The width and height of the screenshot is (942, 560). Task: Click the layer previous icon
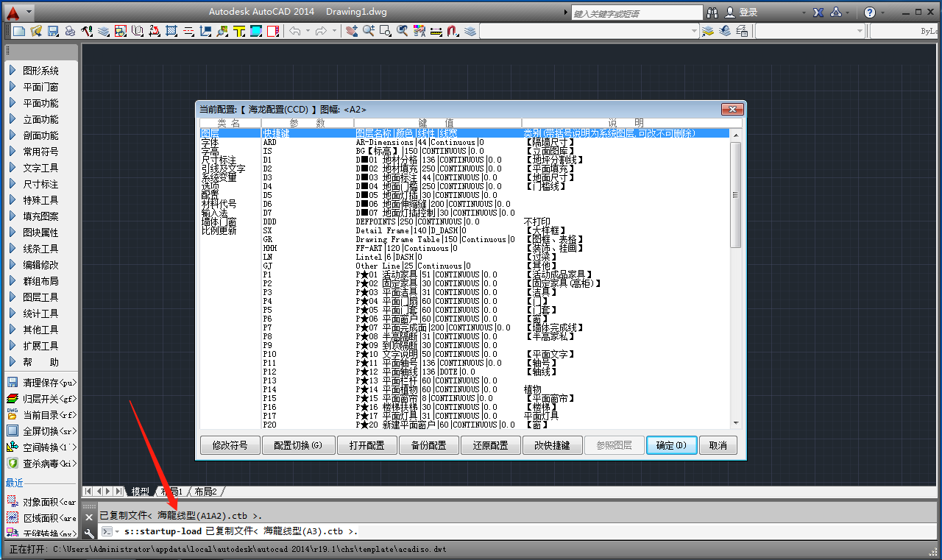pyautogui.click(x=725, y=31)
